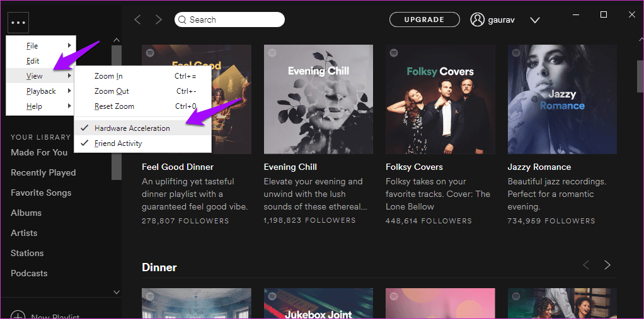Expand the Playback submenu arrow
The image size is (644, 319).
coord(70,91)
